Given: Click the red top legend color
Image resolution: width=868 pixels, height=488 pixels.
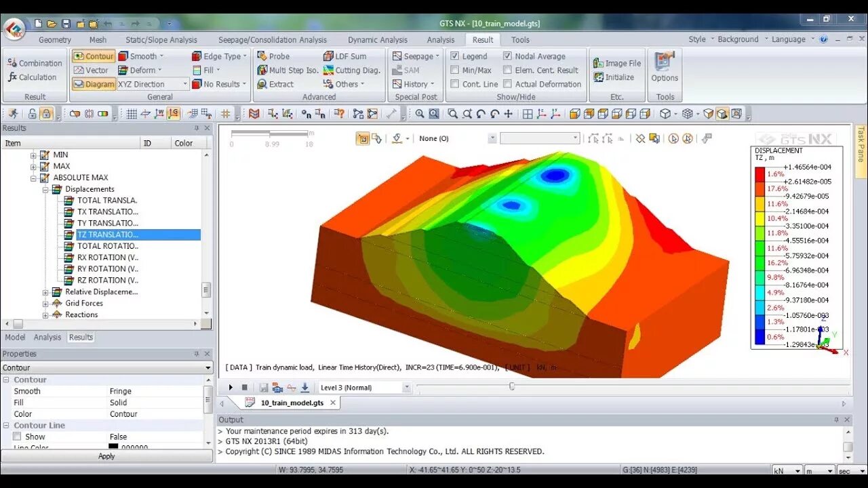Looking at the screenshot, I should click(x=760, y=174).
